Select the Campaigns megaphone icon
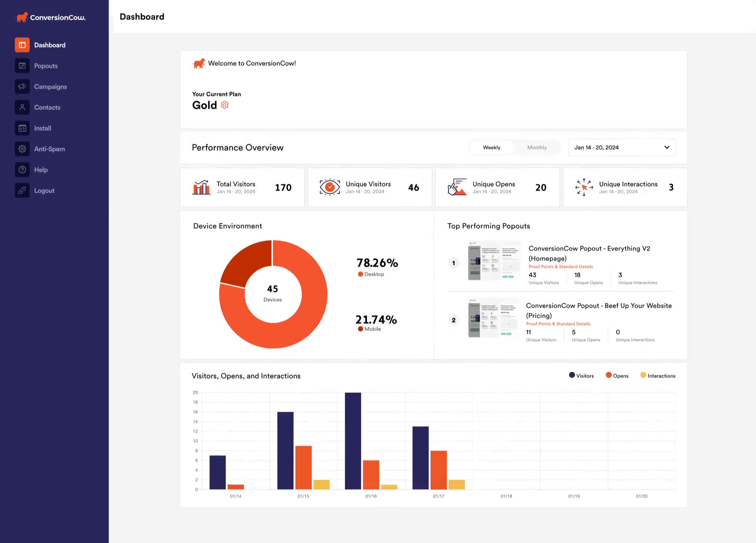 22,87
